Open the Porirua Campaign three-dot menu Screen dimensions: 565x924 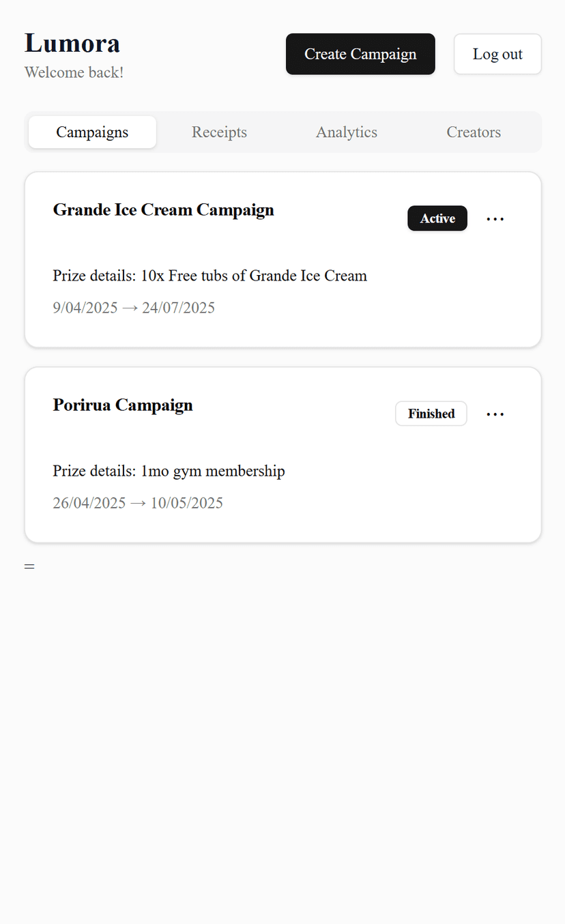495,414
